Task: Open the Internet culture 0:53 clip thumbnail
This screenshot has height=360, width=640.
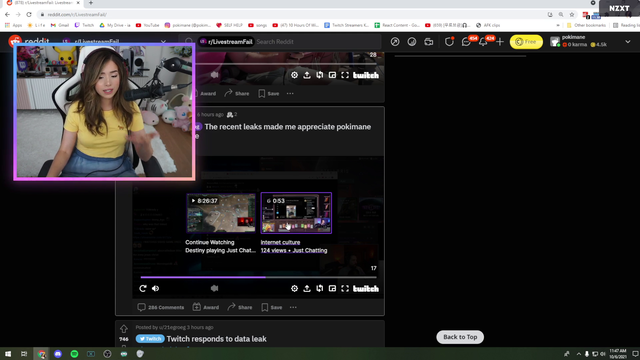Action: pyautogui.click(x=296, y=213)
